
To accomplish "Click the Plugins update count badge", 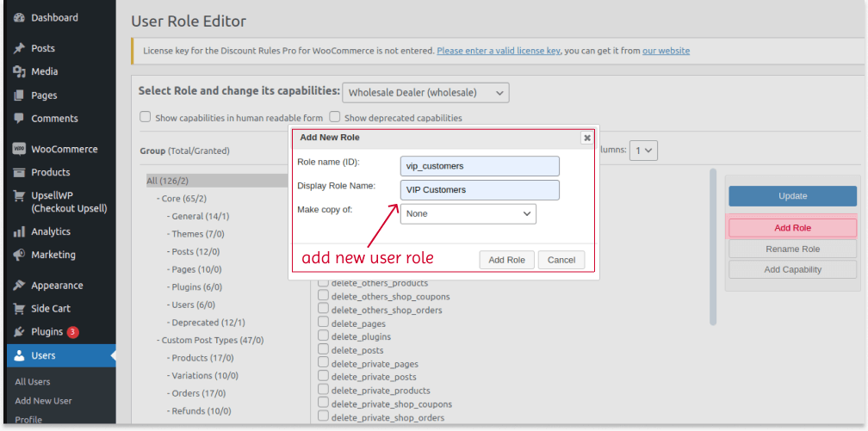I will pos(73,332).
